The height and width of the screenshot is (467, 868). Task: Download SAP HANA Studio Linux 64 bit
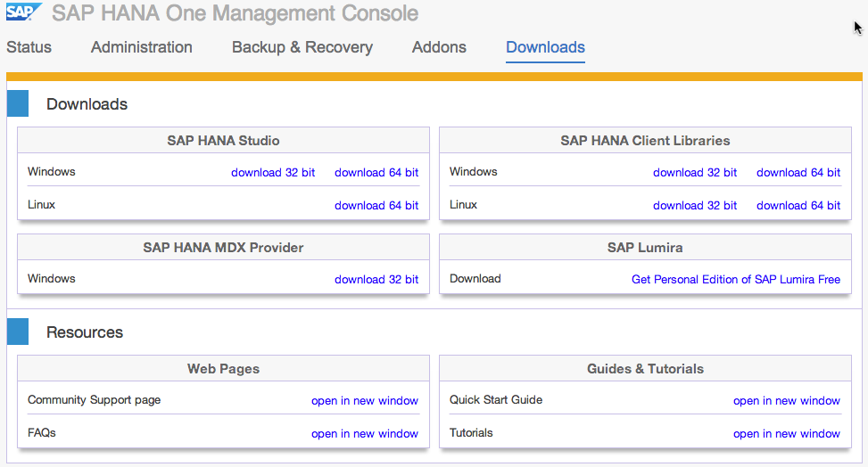pos(376,205)
